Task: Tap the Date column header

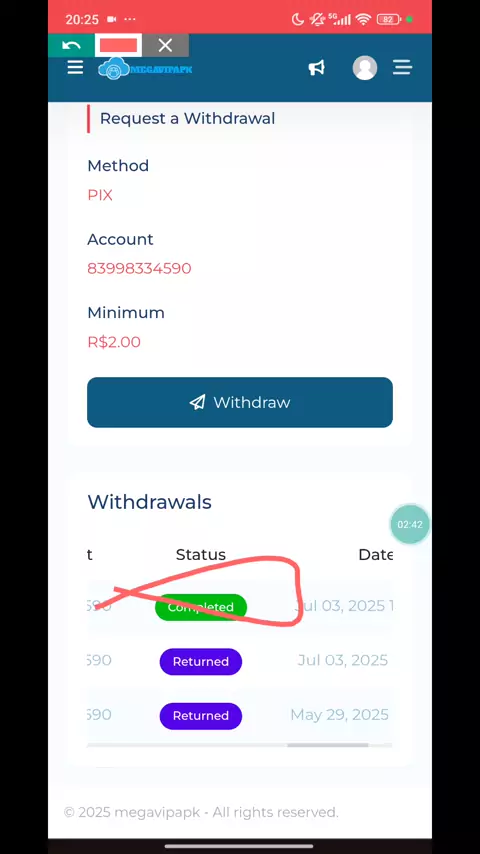Action: pos(375,554)
